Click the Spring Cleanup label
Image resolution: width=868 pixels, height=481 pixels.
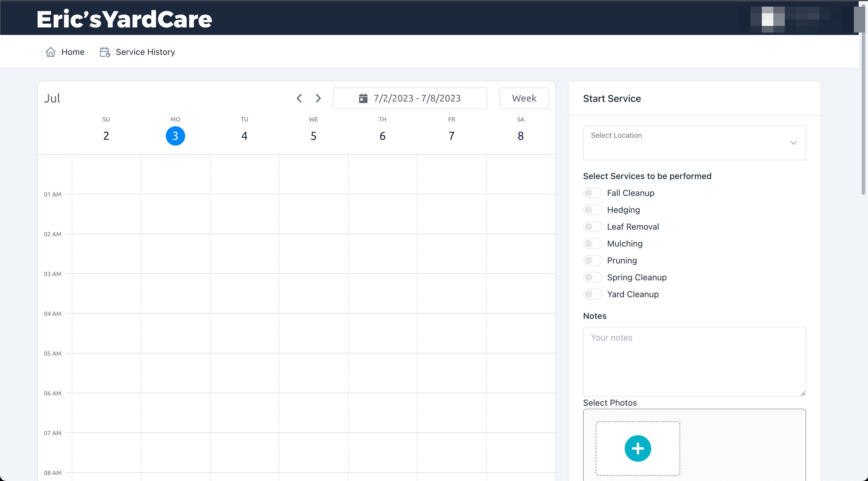[637, 277]
